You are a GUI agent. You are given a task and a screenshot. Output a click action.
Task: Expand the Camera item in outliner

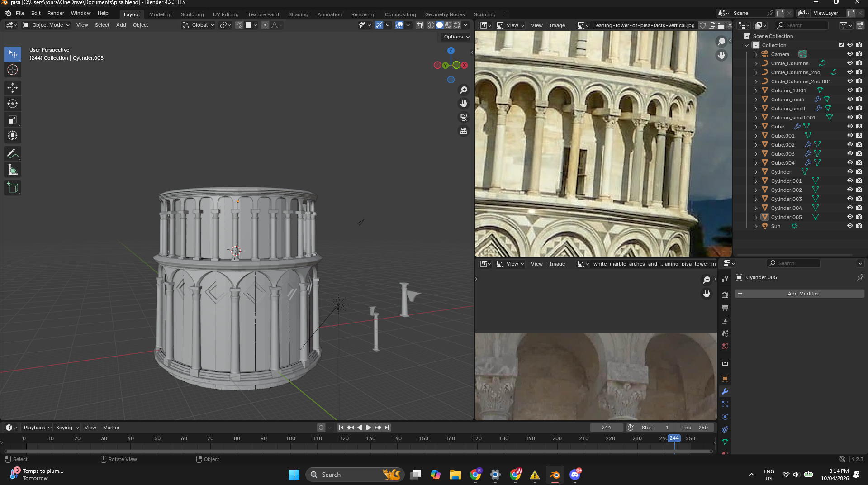[x=756, y=54]
